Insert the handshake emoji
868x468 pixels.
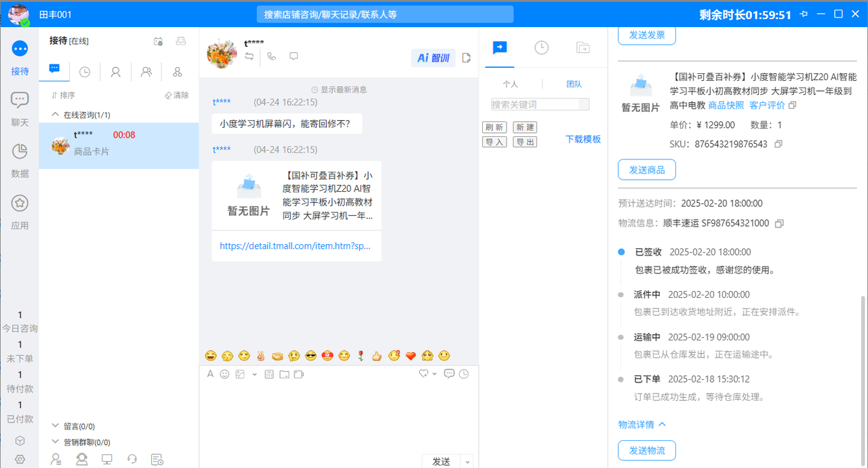277,355
